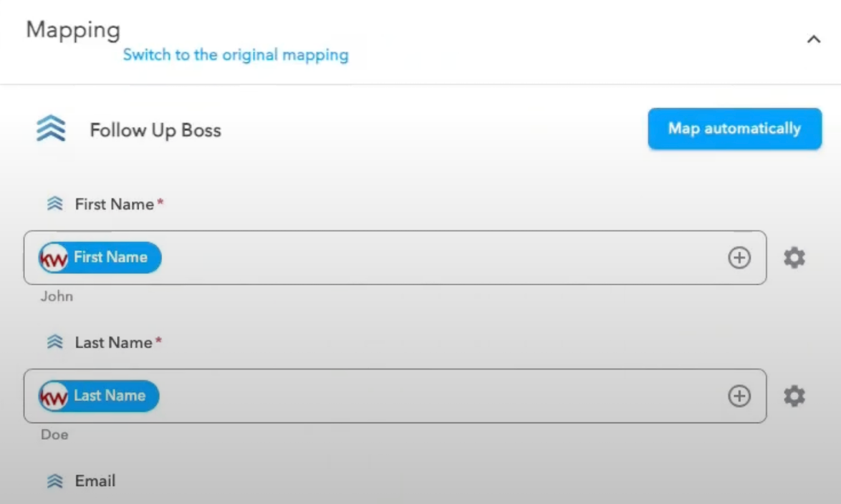
Task: Add a value with Last Name plus icon
Action: point(739,396)
